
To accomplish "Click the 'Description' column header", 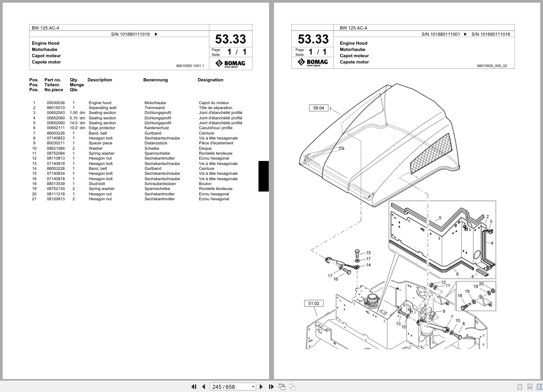I will click(x=100, y=80).
